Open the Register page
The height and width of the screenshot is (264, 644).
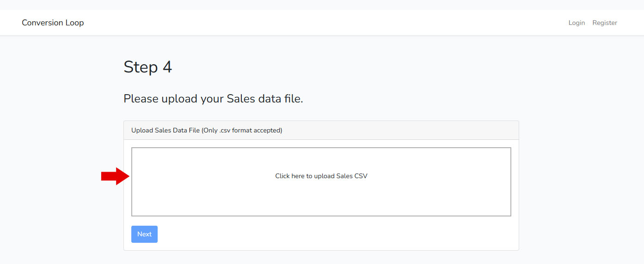[x=605, y=23]
